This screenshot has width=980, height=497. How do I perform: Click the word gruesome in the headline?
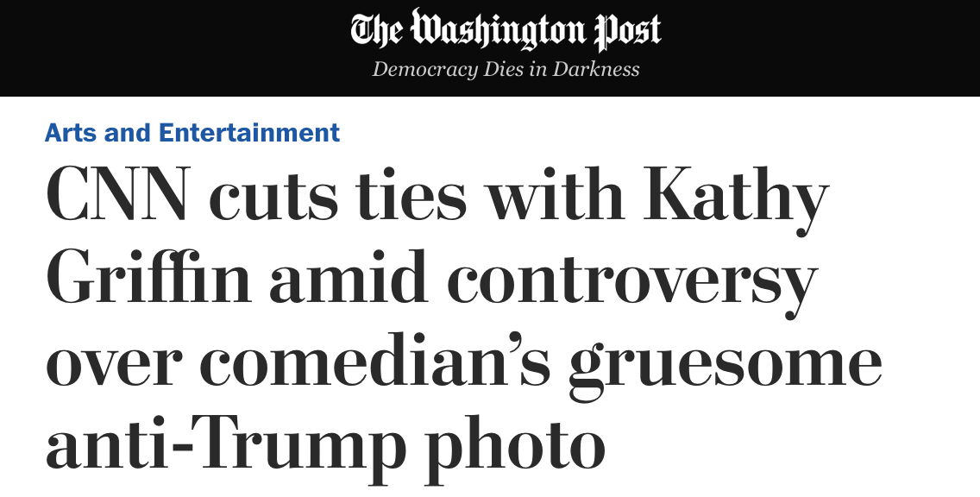click(725, 363)
